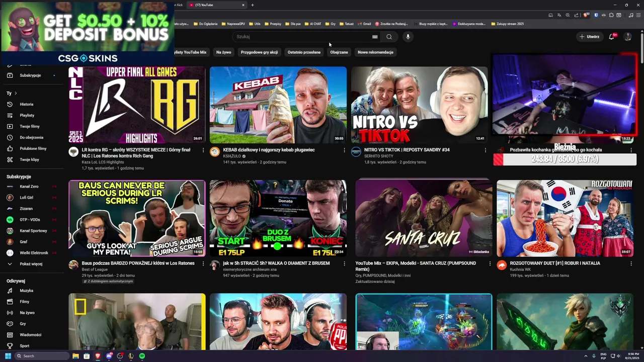Select the Na żywo filter chip
Screen dimensions: 644x362
click(x=223, y=52)
